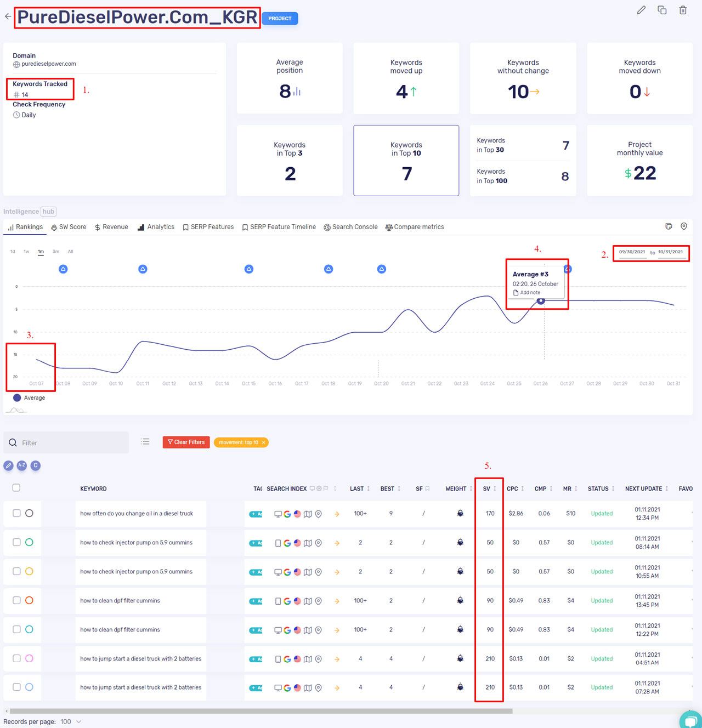This screenshot has width=702, height=728.
Task: Click the event marker above Oct 20
Action: coord(382,269)
